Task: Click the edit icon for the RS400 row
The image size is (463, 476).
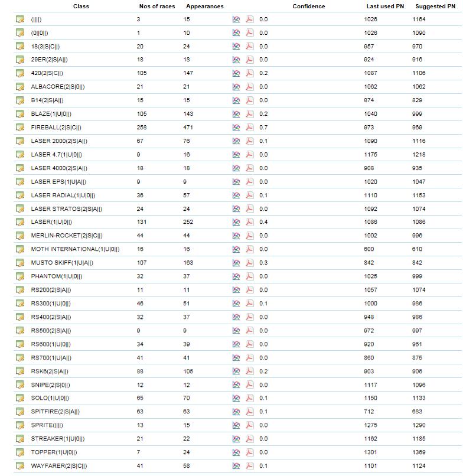Action: click(20, 317)
